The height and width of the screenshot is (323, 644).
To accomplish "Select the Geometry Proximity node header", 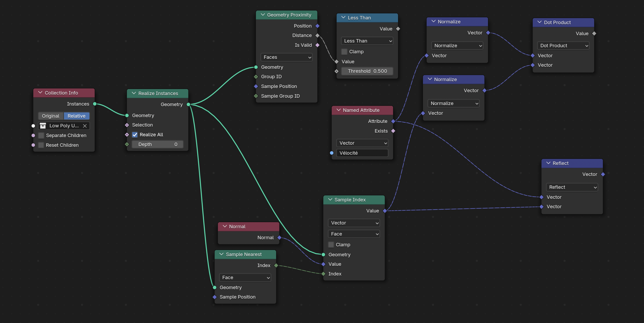I will [287, 15].
